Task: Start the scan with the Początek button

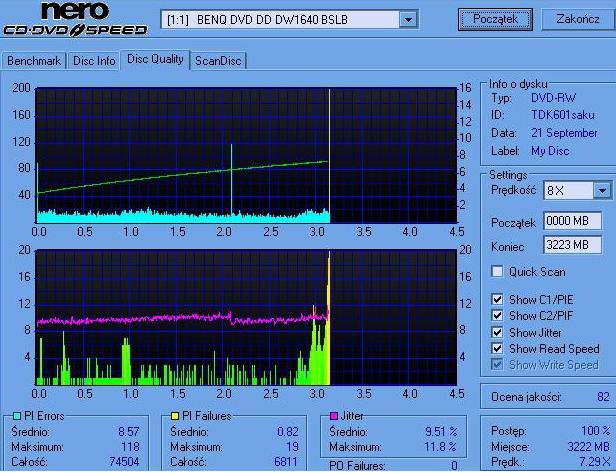Action: click(495, 19)
